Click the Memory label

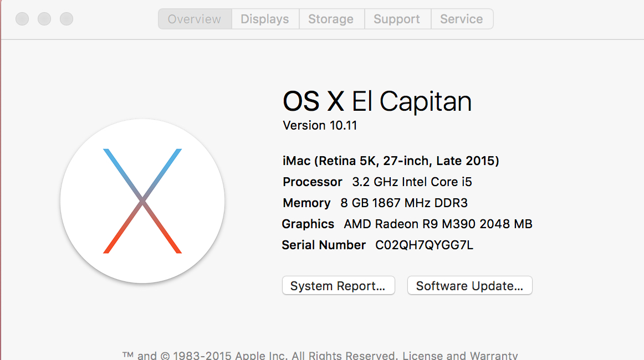306,203
